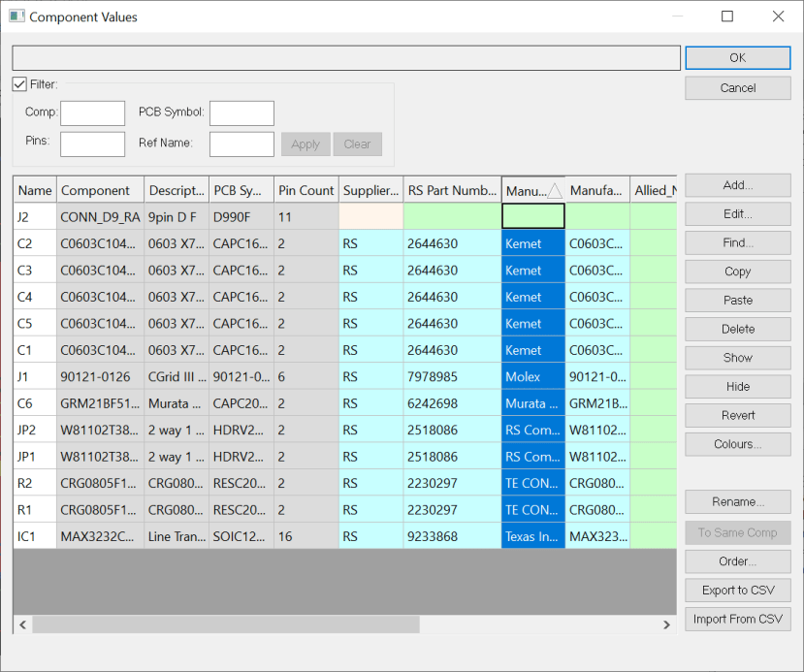
Task: Import component values from CSV
Action: (x=737, y=619)
